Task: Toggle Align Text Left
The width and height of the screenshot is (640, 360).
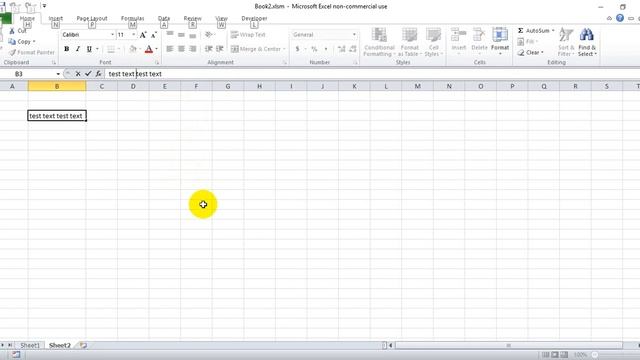Action: pos(170,49)
